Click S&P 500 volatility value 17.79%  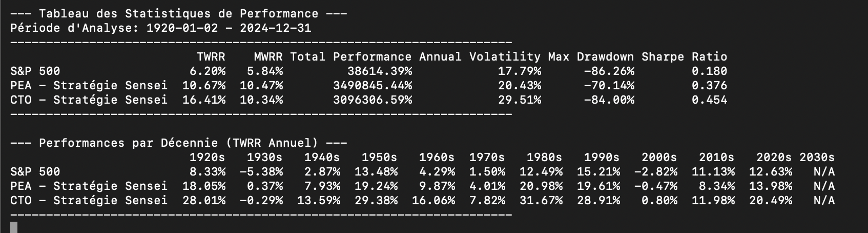tap(520, 71)
